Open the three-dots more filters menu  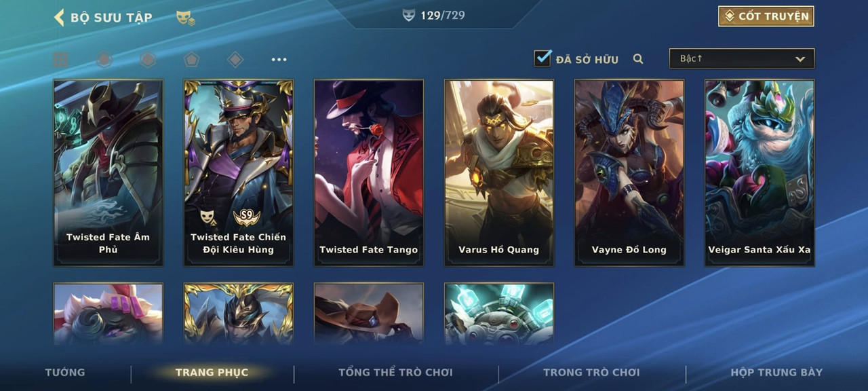coord(279,60)
